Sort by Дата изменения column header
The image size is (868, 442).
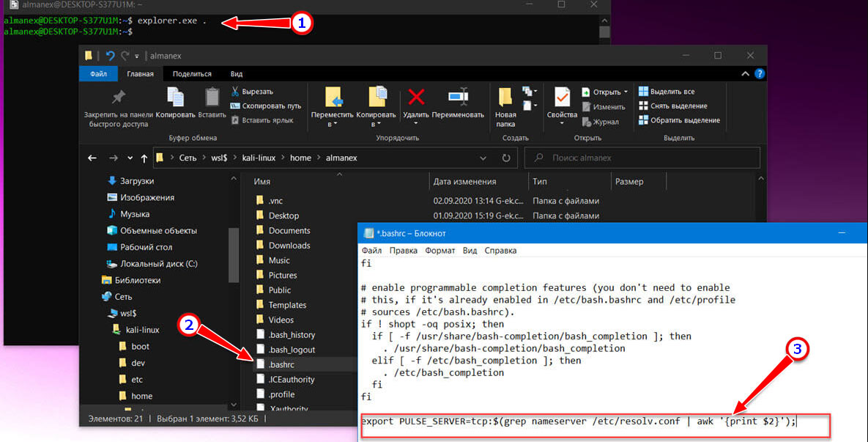click(x=479, y=182)
